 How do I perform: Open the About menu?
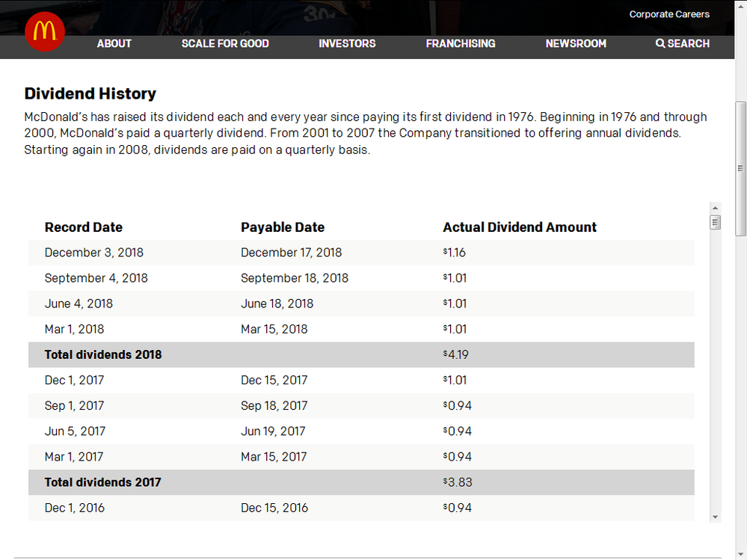point(114,43)
